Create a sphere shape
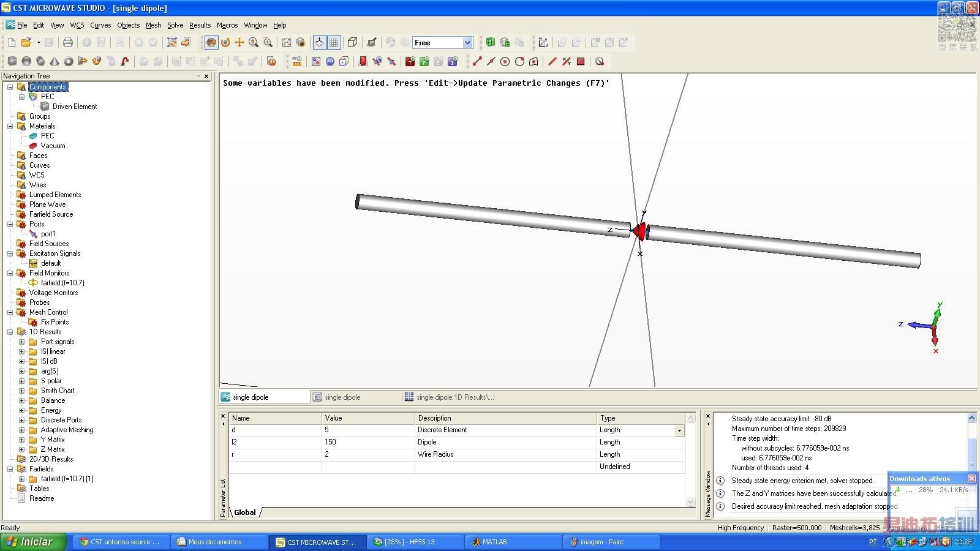This screenshot has width=980, height=551. click(26, 61)
